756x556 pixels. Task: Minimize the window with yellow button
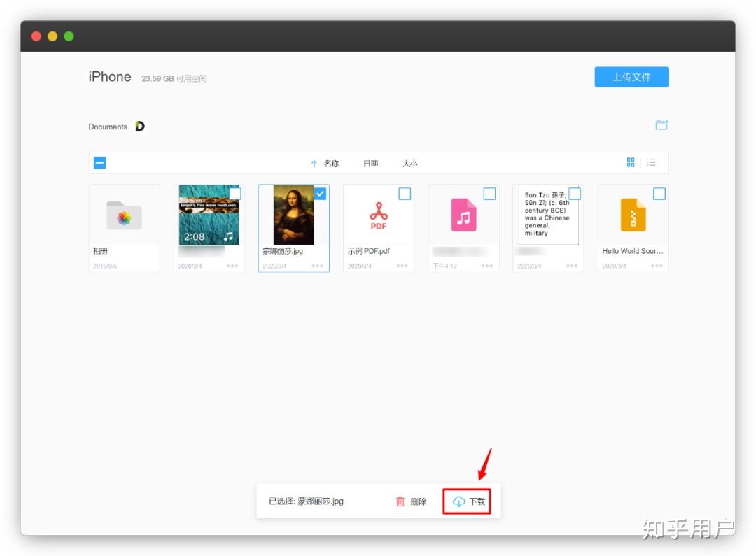click(52, 36)
